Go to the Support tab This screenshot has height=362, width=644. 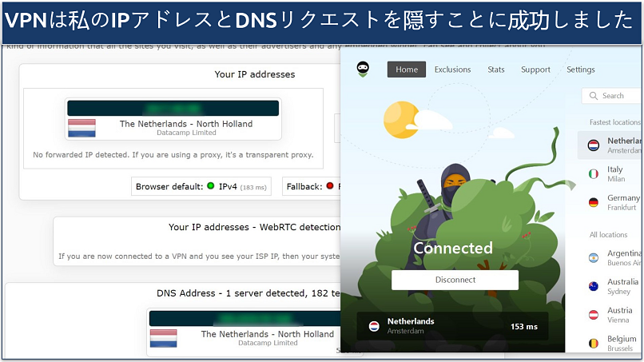[x=535, y=70]
